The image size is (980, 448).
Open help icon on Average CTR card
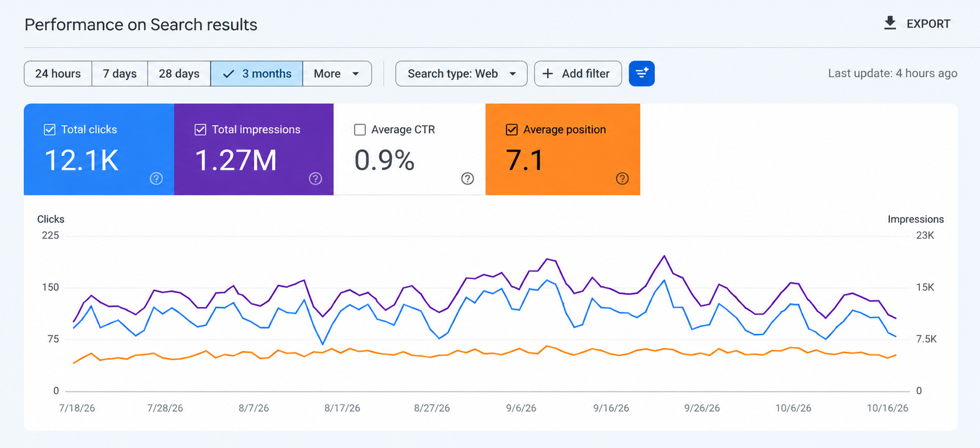click(x=467, y=178)
